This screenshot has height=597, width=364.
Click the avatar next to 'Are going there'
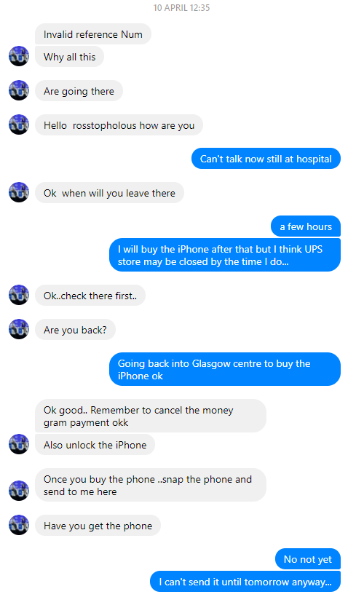19,90
